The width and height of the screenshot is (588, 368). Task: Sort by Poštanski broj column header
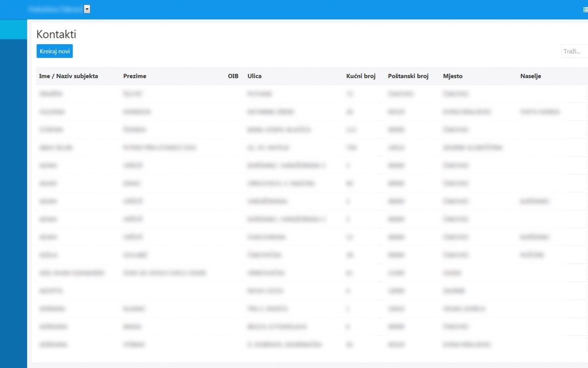coord(408,76)
